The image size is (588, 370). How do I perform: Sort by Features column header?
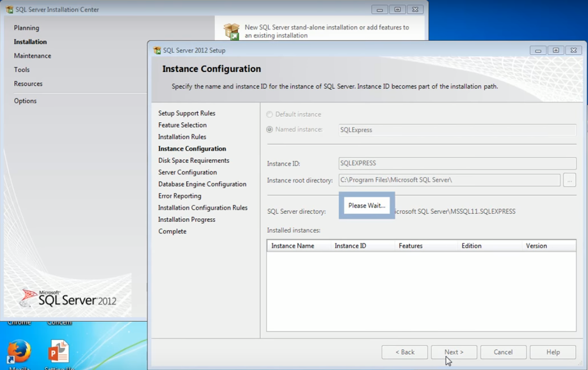point(426,246)
